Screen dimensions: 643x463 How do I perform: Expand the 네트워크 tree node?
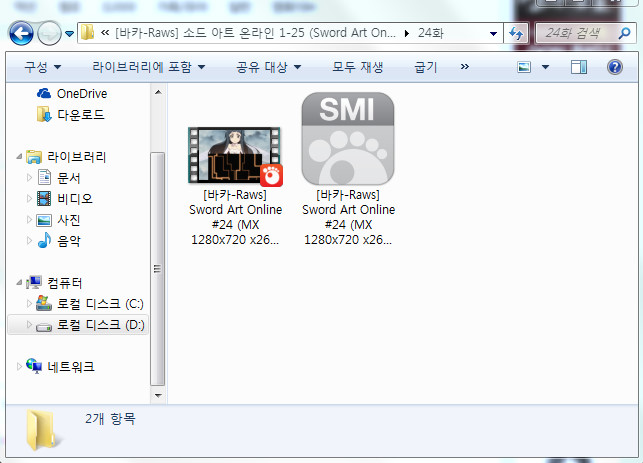coord(19,367)
